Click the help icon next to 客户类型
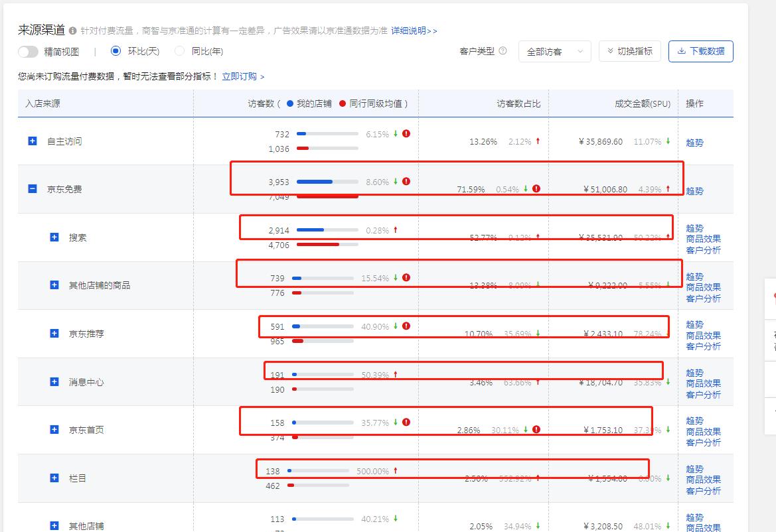Viewport: 776px width, 532px height. click(504, 50)
